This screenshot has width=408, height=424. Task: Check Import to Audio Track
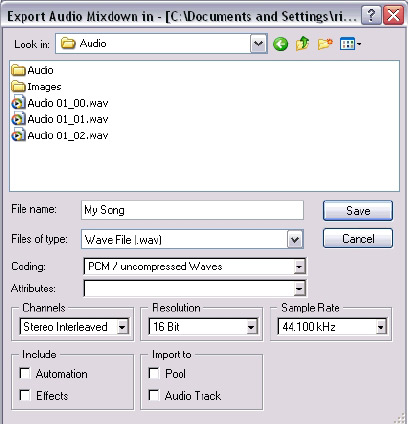click(154, 395)
